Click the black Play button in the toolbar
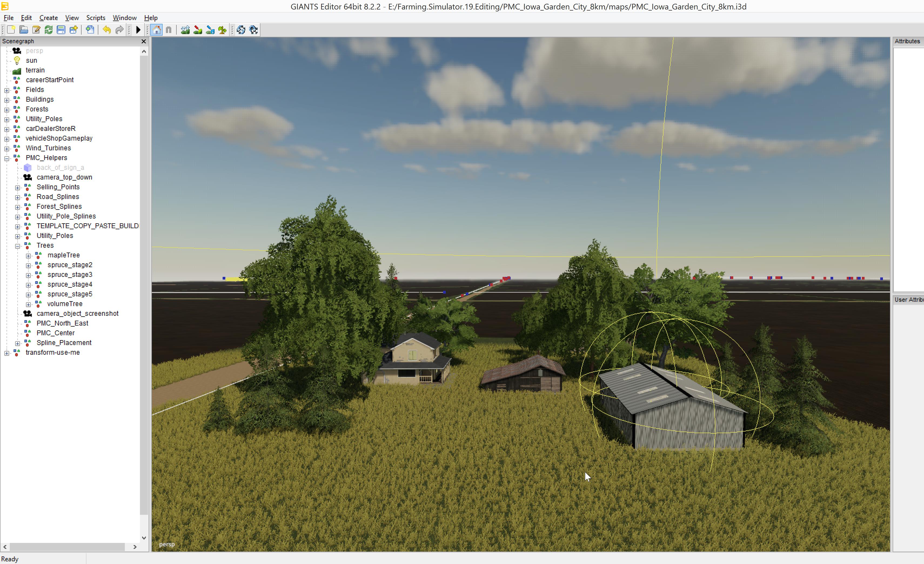This screenshot has height=564, width=924. point(138,30)
